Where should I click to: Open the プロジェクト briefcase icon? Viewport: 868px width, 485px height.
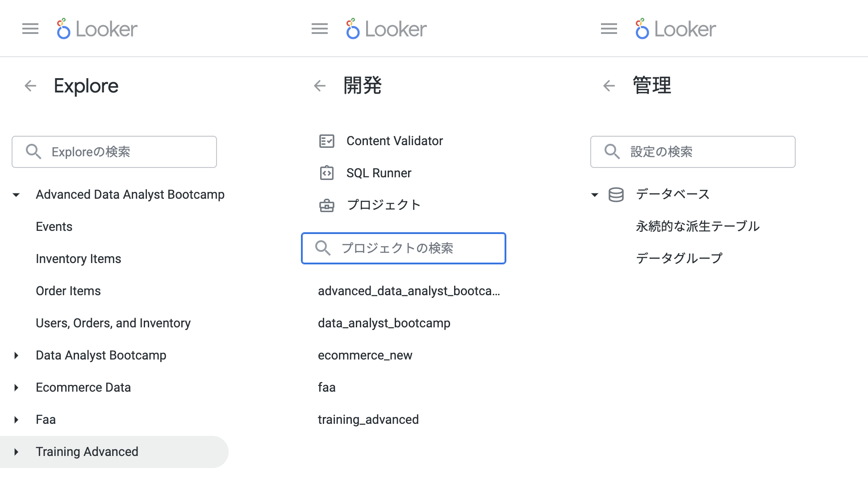tap(327, 205)
